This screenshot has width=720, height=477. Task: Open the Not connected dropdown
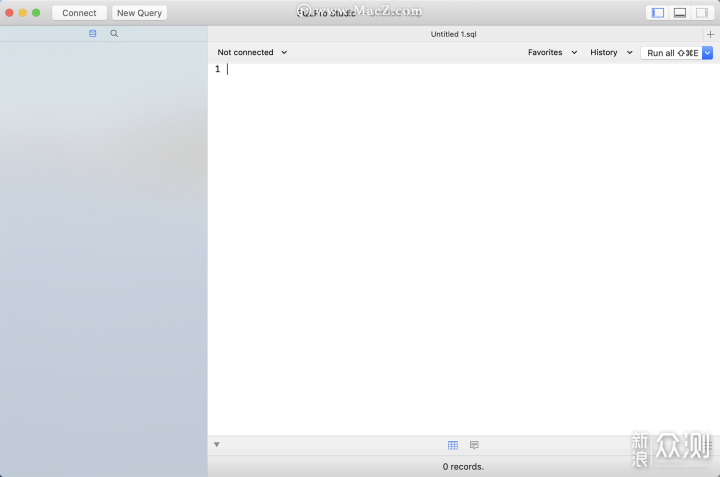[252, 52]
